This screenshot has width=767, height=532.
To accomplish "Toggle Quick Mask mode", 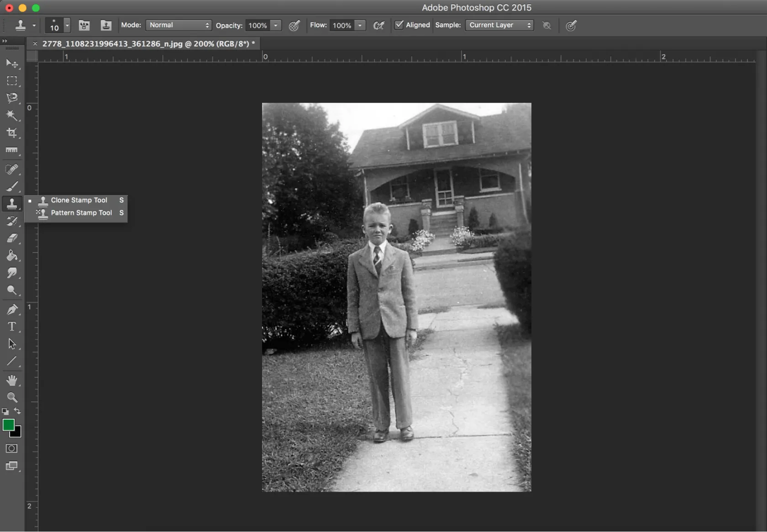I will (12, 448).
